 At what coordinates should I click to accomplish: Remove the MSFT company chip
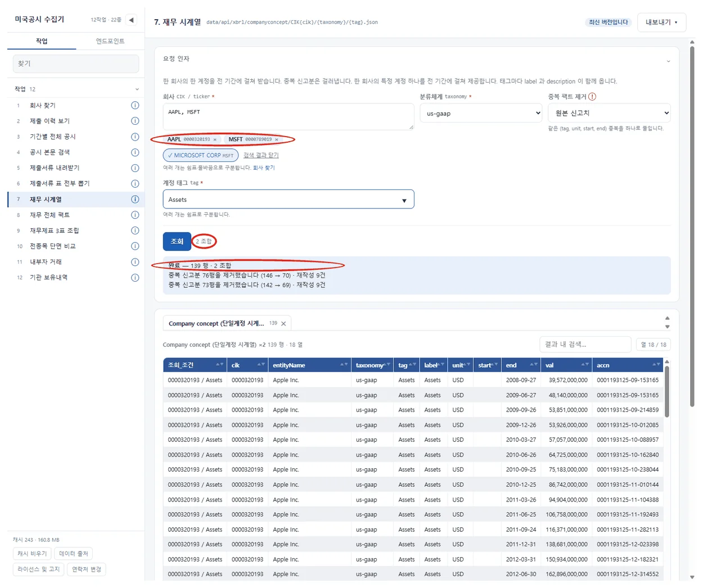click(277, 139)
